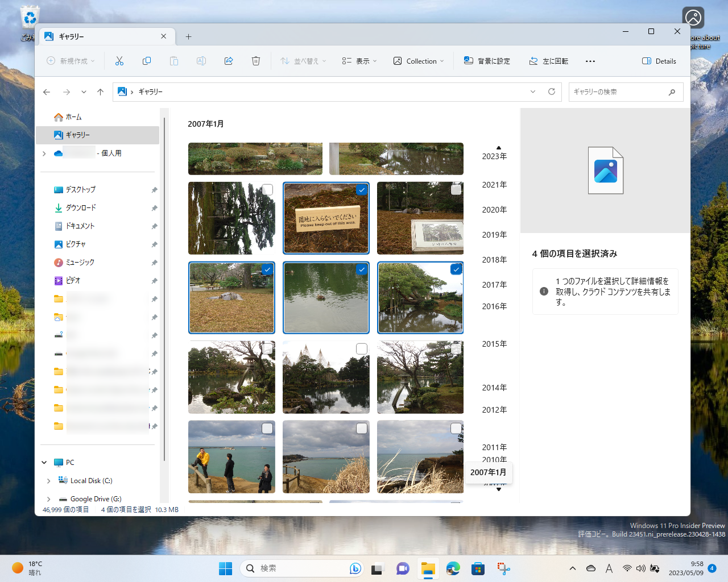Expand the Local Disk (C:) node
728x582 pixels.
[x=49, y=481]
